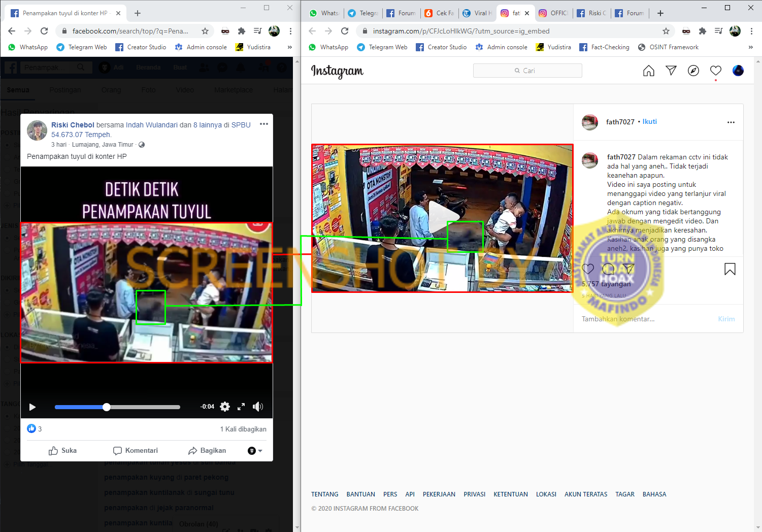The height and width of the screenshot is (532, 762).
Task: Open Admin console bookmark in right window
Action: coord(501,47)
